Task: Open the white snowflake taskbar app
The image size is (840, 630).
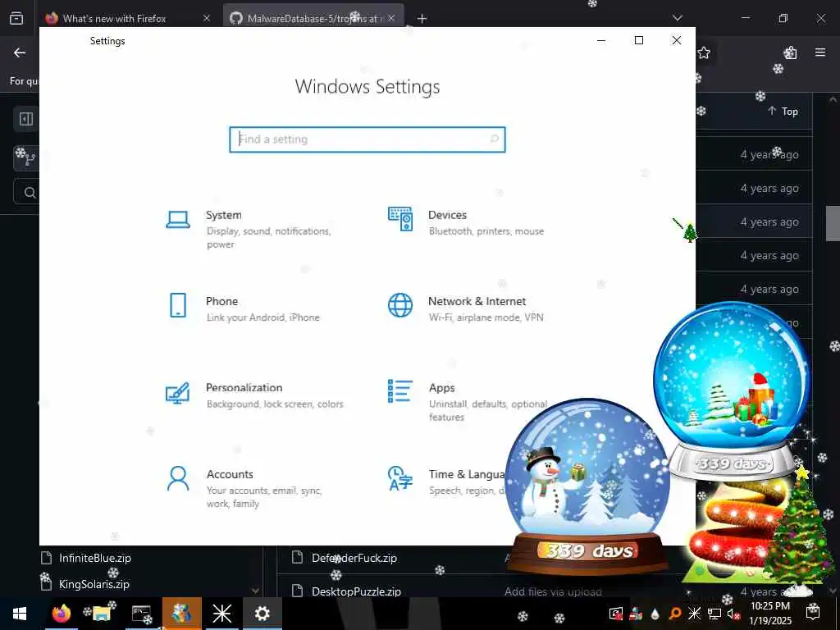Action: click(x=221, y=614)
